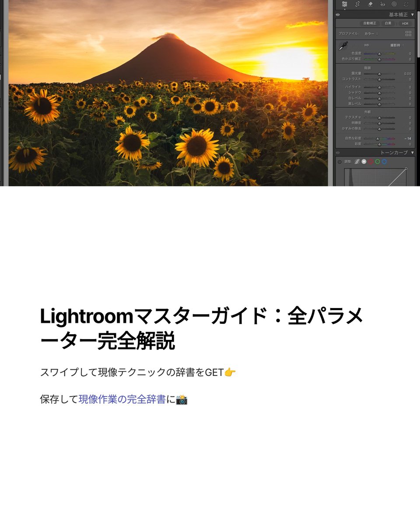This screenshot has width=420, height=525.
Task: Open the プロファイル カラー dropdown
Action: pyautogui.click(x=371, y=34)
